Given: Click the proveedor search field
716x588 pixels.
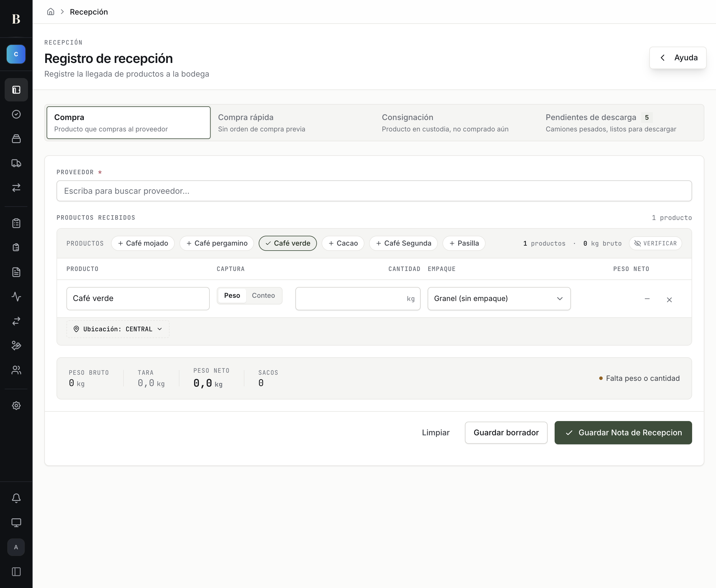Looking at the screenshot, I should pos(374,191).
